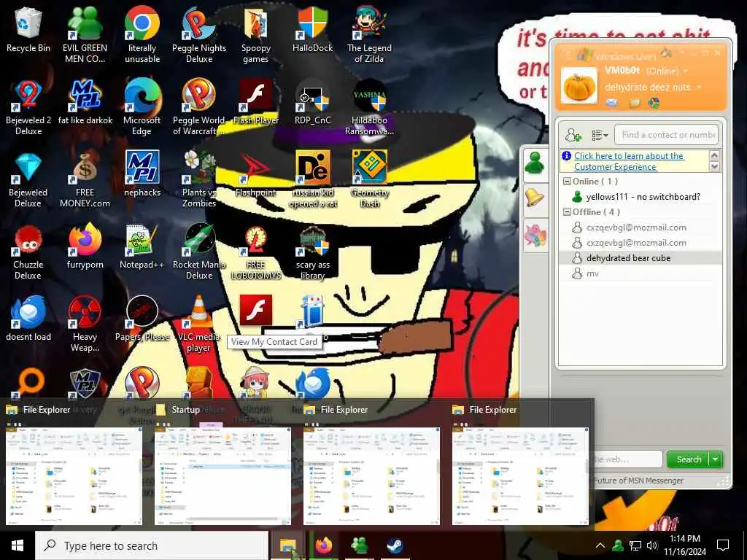Click the Future of MSN Messenger link
This screenshot has height=560, width=747.
(x=638, y=481)
